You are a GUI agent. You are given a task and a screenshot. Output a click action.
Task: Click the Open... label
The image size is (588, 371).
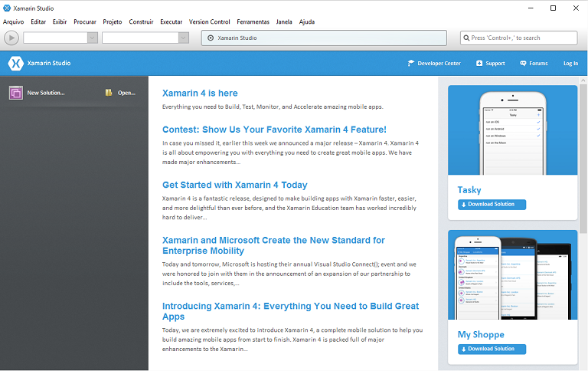pos(127,93)
